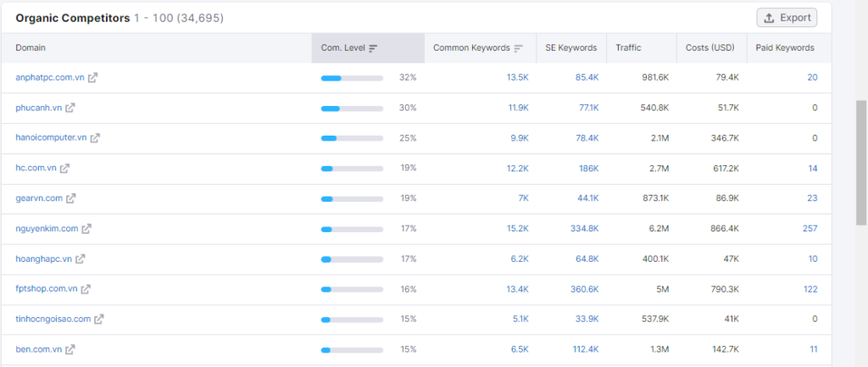This screenshot has height=367, width=868.
Task: Open external link icon beside anphatpc.com.vn
Action: tap(92, 78)
